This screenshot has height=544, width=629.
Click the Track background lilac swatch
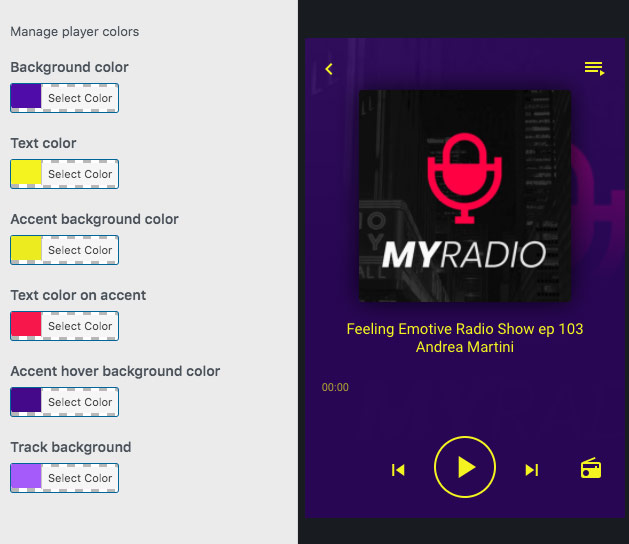[x=26, y=478]
